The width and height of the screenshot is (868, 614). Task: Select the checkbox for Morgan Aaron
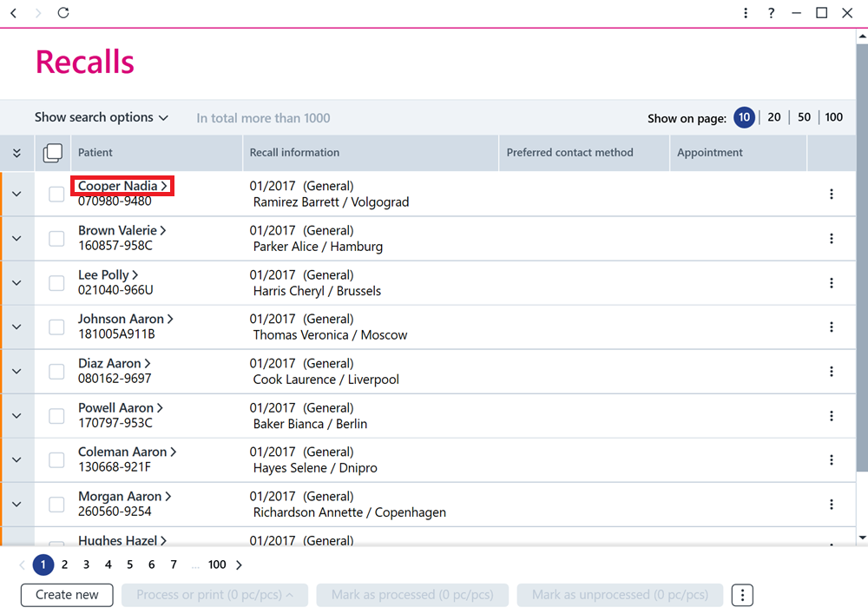coord(56,505)
